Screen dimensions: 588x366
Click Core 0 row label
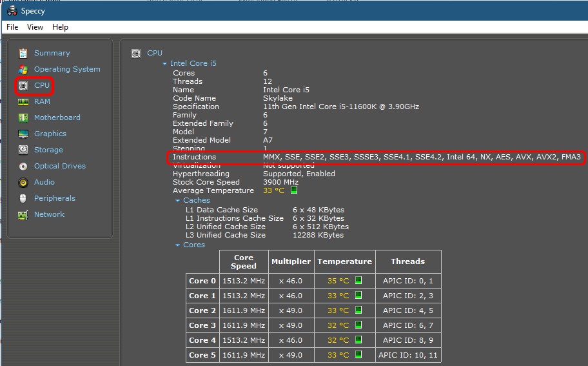tap(202, 281)
